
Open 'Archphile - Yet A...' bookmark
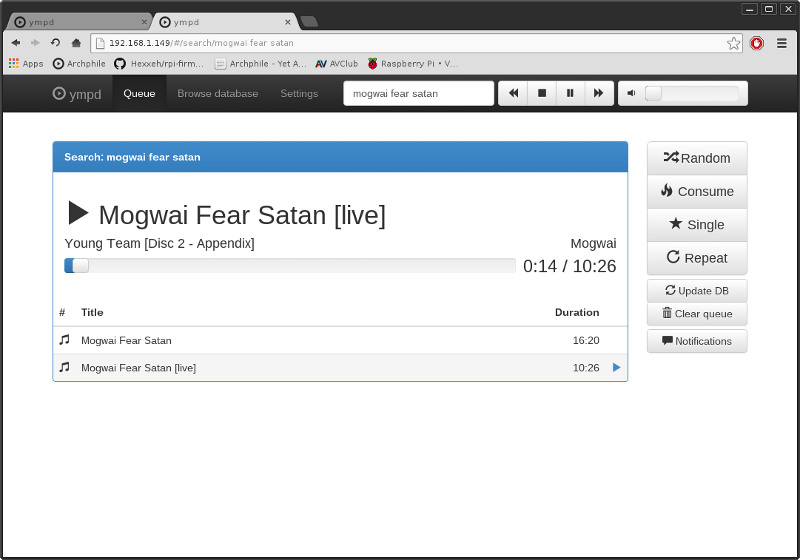pos(261,64)
